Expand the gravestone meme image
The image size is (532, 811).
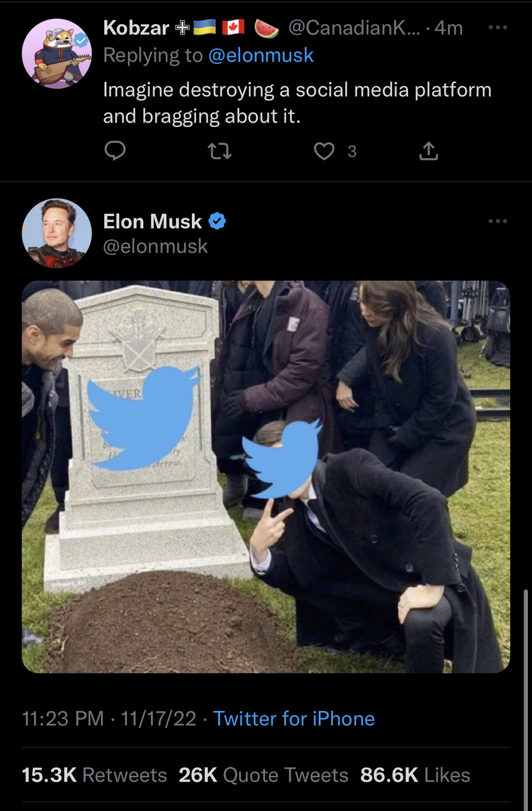266,476
